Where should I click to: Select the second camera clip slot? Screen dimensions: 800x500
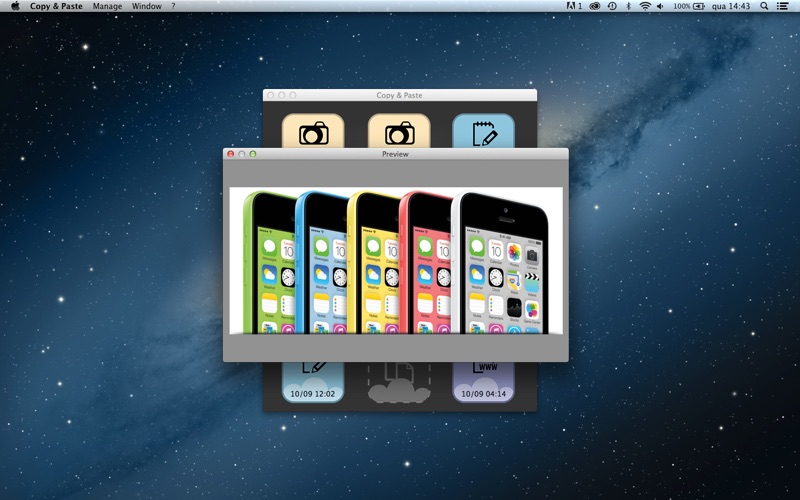399,131
